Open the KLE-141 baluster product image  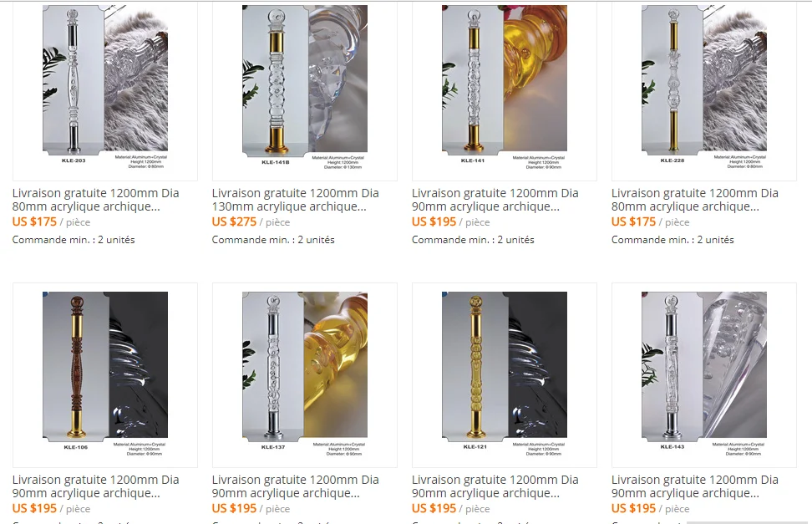[x=505, y=88]
